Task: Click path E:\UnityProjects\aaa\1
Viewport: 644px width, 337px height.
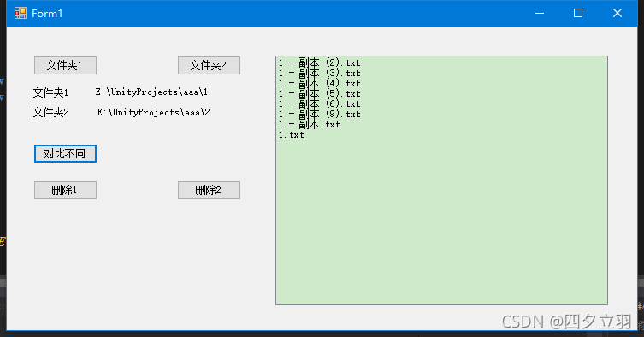Action: tap(151, 92)
